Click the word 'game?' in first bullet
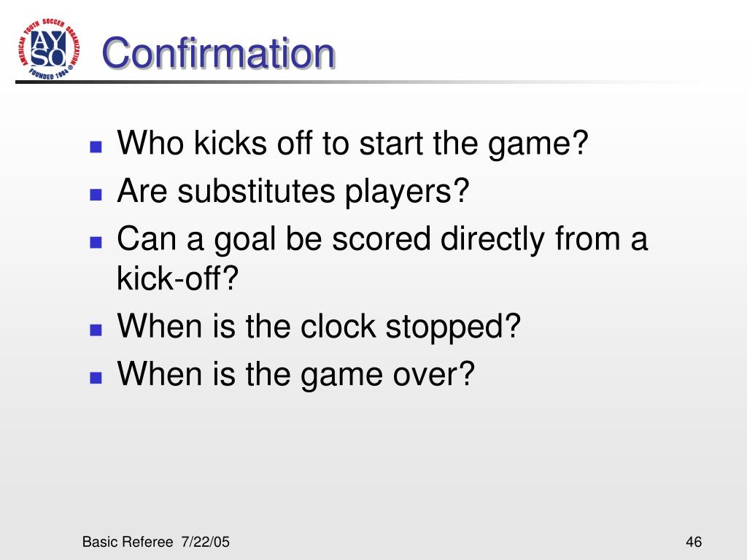Screen dimensions: 747x560 [538, 144]
